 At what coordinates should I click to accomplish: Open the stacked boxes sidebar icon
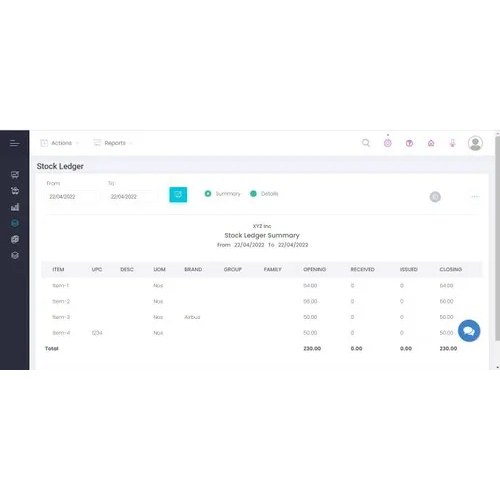pos(15,239)
